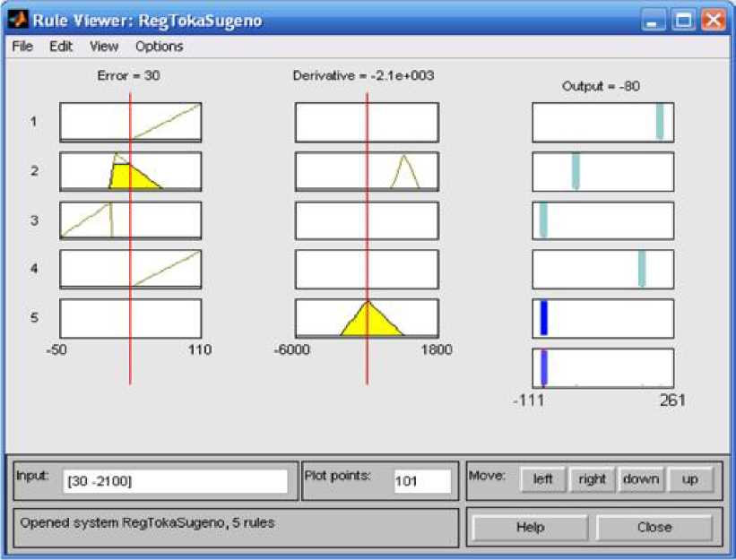Move plots with the up button

pos(690,479)
